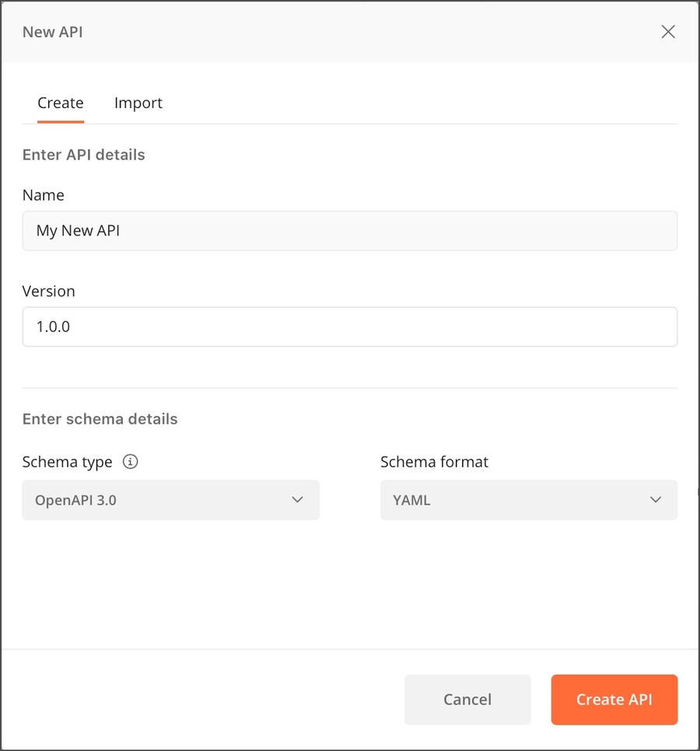Click the Schema format label text
This screenshot has width=700, height=751.
click(x=434, y=462)
